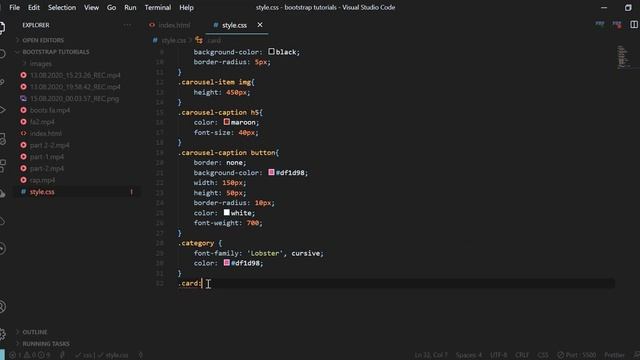The width and height of the screenshot is (640, 360).
Task: Open the Search view icon
Action: pyautogui.click(x=2, y=53)
